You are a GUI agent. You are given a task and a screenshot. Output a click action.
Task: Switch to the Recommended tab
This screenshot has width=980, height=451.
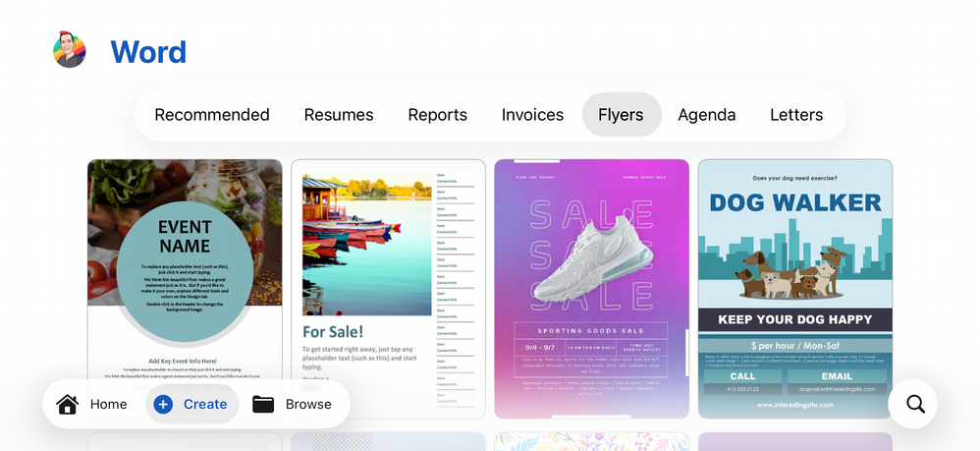[212, 115]
